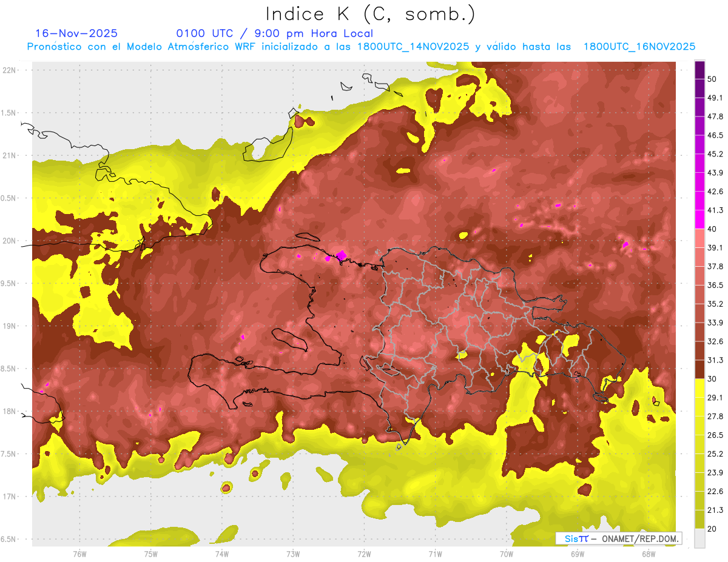
Task: Click the '49.1' colorbar label
Action: 715,98
